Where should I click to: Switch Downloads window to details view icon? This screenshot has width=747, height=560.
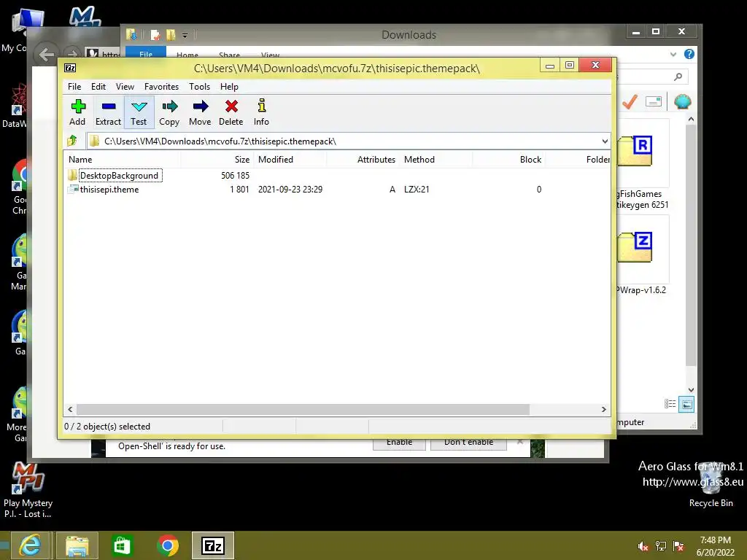tap(670, 404)
